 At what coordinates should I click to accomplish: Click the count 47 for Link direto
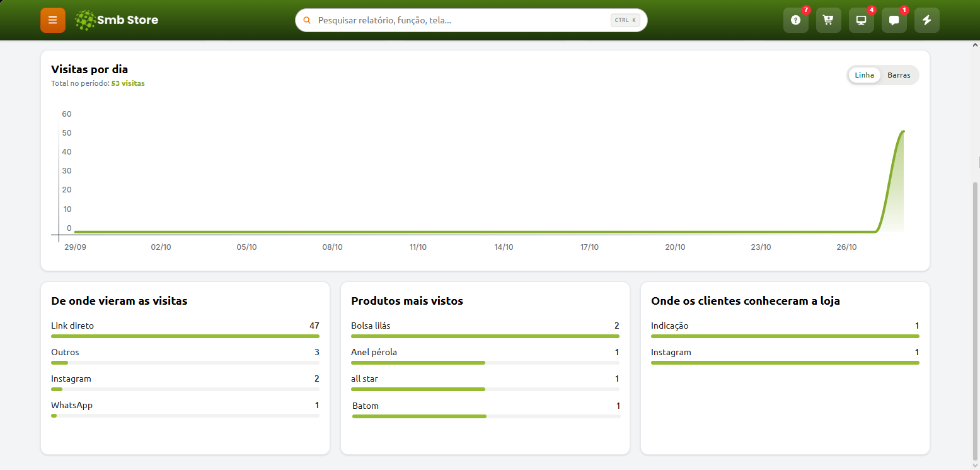[314, 326]
